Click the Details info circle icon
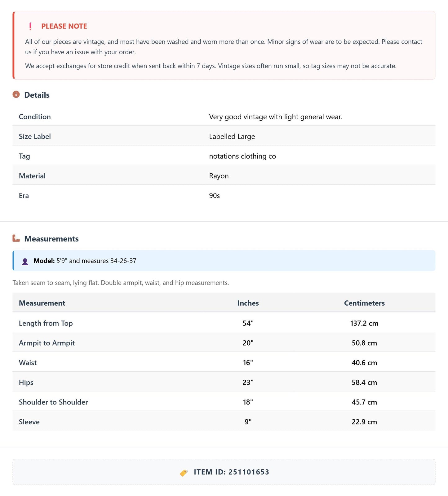This screenshot has width=448, height=496. tap(16, 94)
